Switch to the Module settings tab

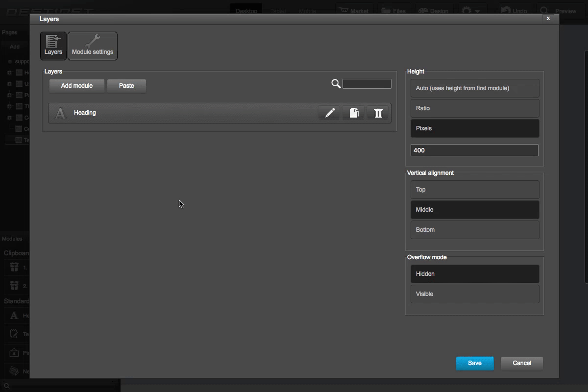click(93, 46)
